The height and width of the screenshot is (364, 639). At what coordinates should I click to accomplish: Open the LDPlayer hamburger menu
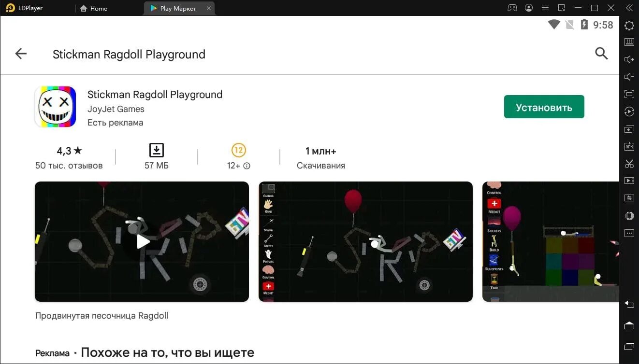[545, 8]
